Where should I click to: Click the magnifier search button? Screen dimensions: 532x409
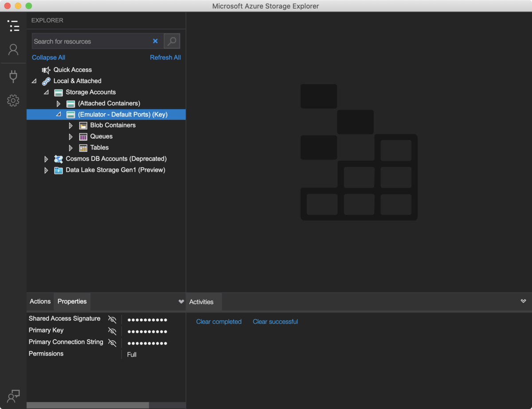tap(172, 41)
